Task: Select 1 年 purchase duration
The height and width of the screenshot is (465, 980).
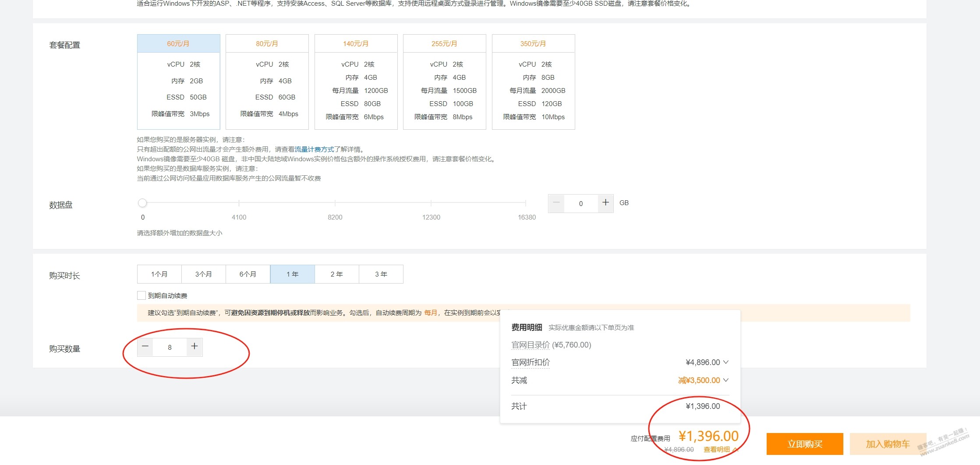Action: click(293, 274)
